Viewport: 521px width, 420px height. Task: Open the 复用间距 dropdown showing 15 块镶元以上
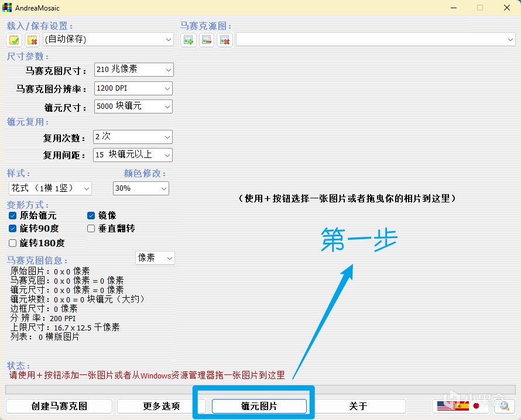click(133, 154)
